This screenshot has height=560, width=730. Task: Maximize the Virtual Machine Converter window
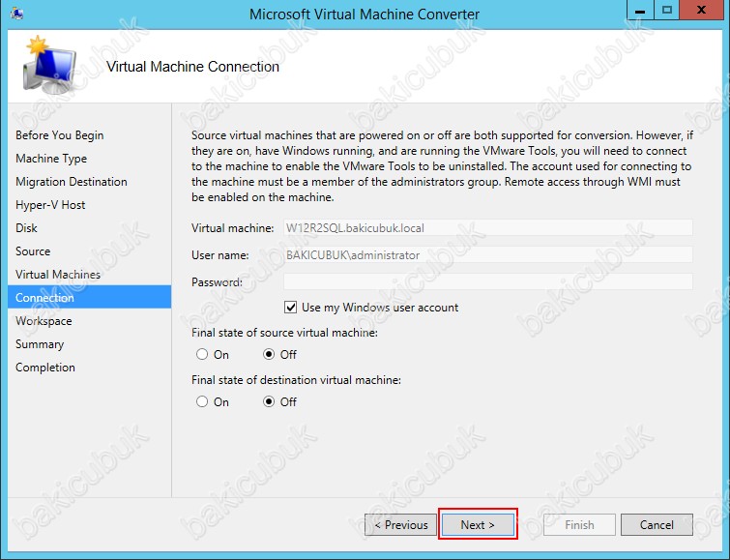tap(667, 10)
